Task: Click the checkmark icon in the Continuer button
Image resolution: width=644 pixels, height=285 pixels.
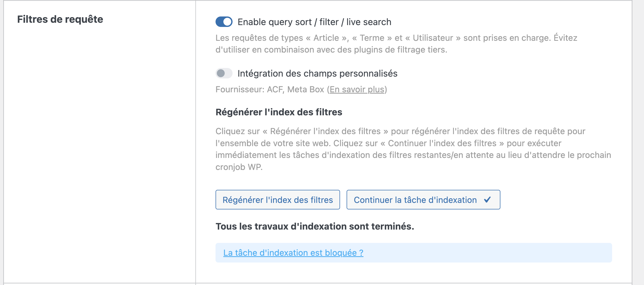Action: (x=487, y=200)
